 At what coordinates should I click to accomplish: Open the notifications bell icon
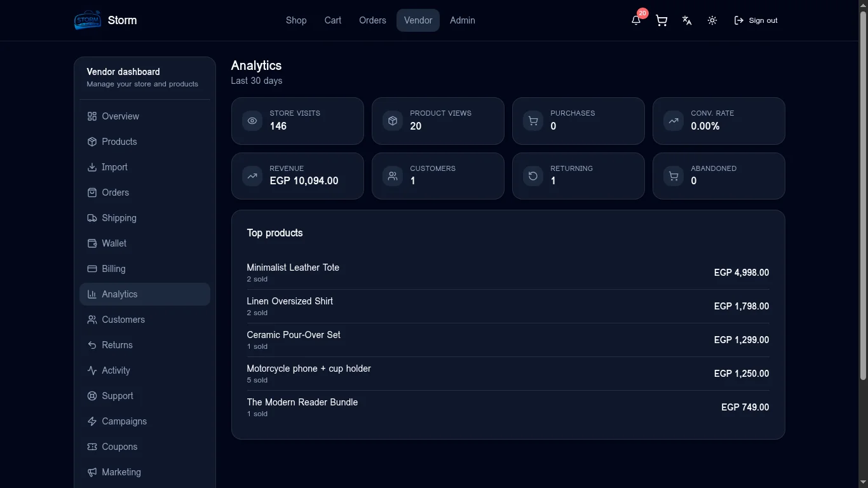(636, 20)
